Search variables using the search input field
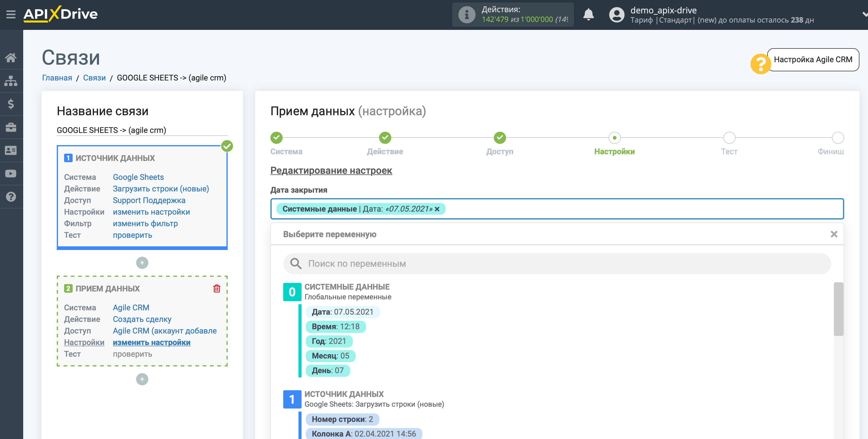868x439 pixels. [557, 262]
